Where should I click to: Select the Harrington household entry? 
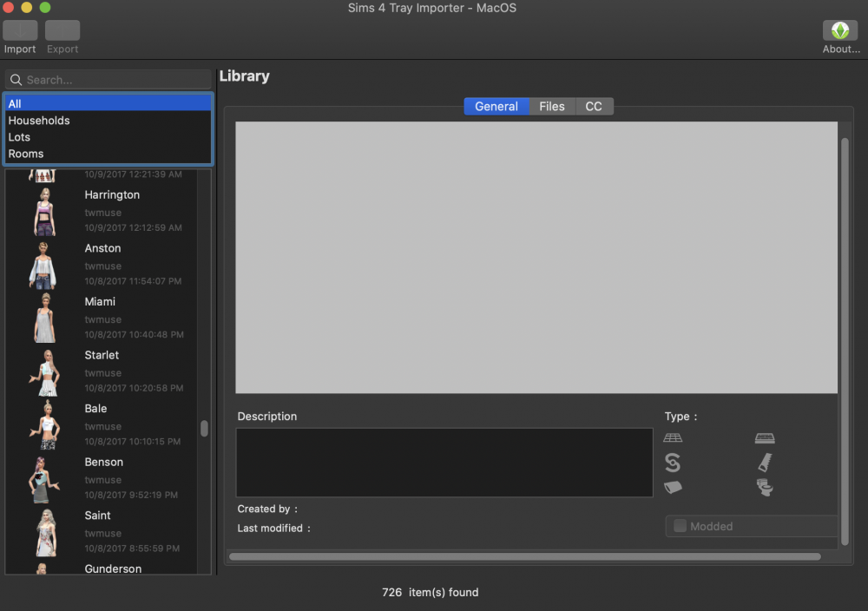[102, 212]
